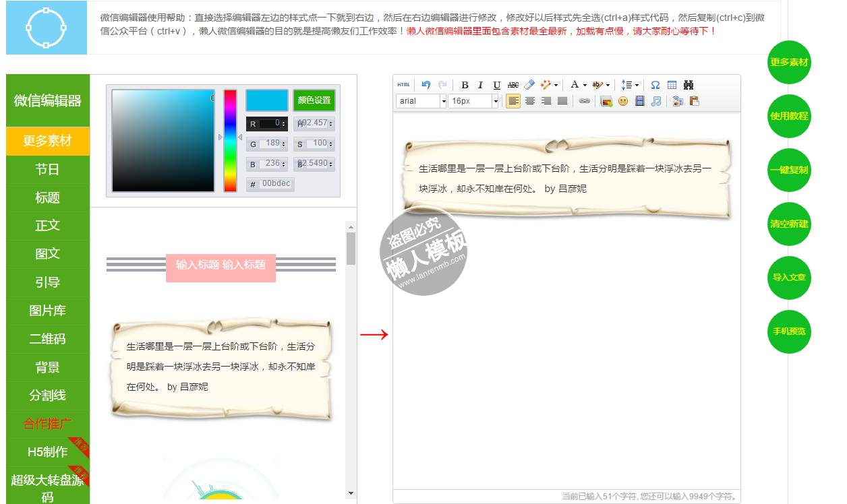Open the H5制作 sidebar link
This screenshot has height=504, width=847.
point(48,452)
